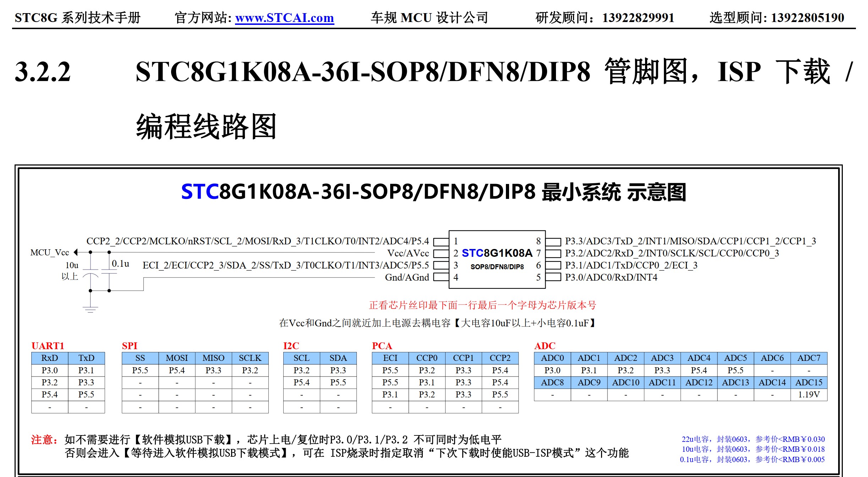Click the diagram title STC8G1K08A-36I-SOP8/DFN8/DIP8
The image size is (868, 477).
click(358, 192)
